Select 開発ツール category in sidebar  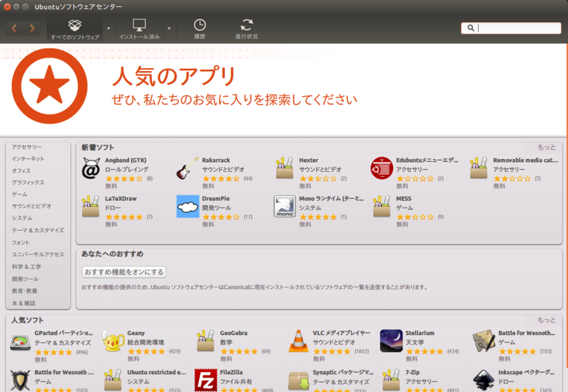tap(25, 279)
